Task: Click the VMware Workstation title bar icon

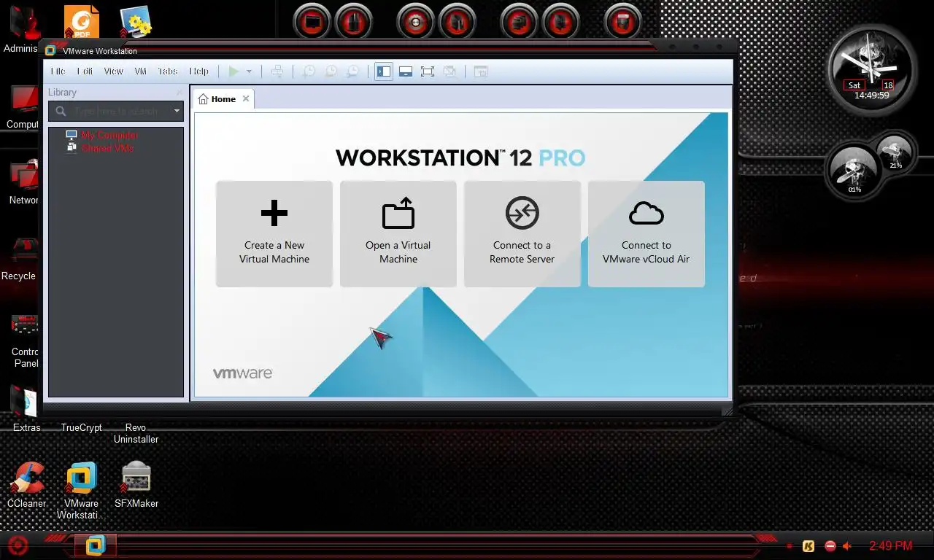Action: [50, 51]
